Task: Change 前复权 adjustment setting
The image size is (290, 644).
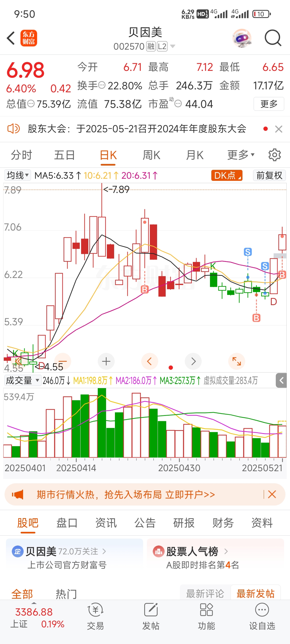Action: click(x=269, y=175)
